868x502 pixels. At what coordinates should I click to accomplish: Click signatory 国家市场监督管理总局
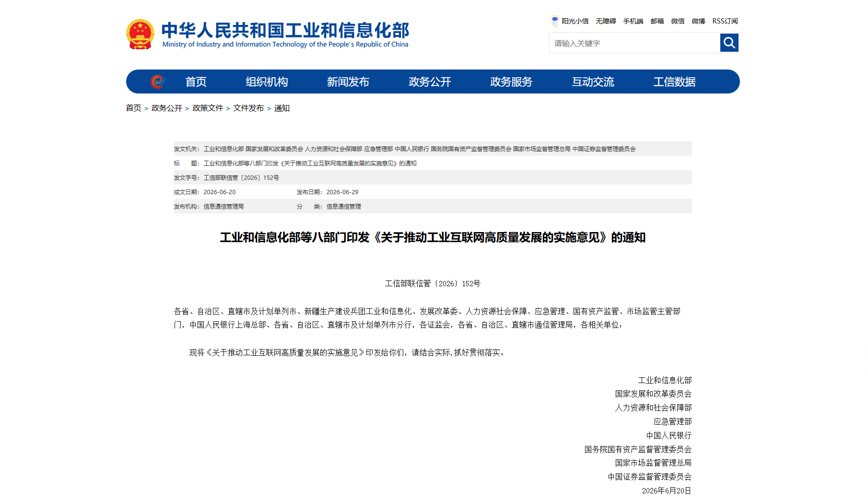(653, 463)
